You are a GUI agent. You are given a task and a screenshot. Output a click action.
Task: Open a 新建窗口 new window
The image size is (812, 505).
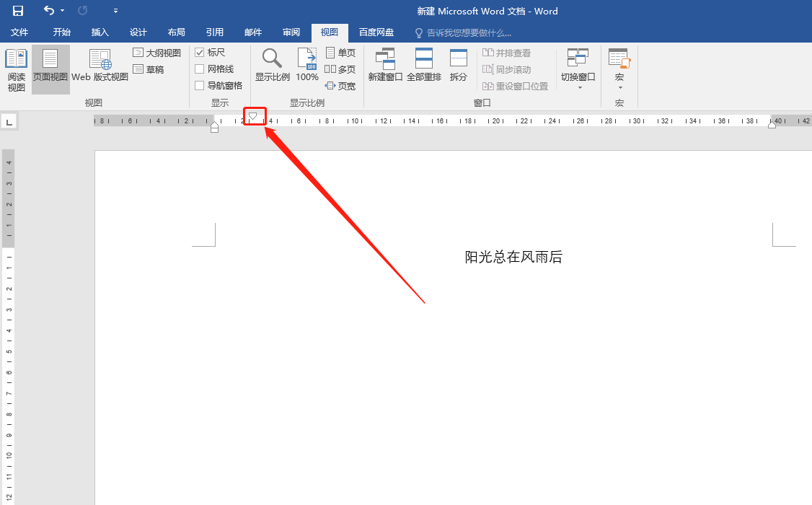[x=385, y=65]
